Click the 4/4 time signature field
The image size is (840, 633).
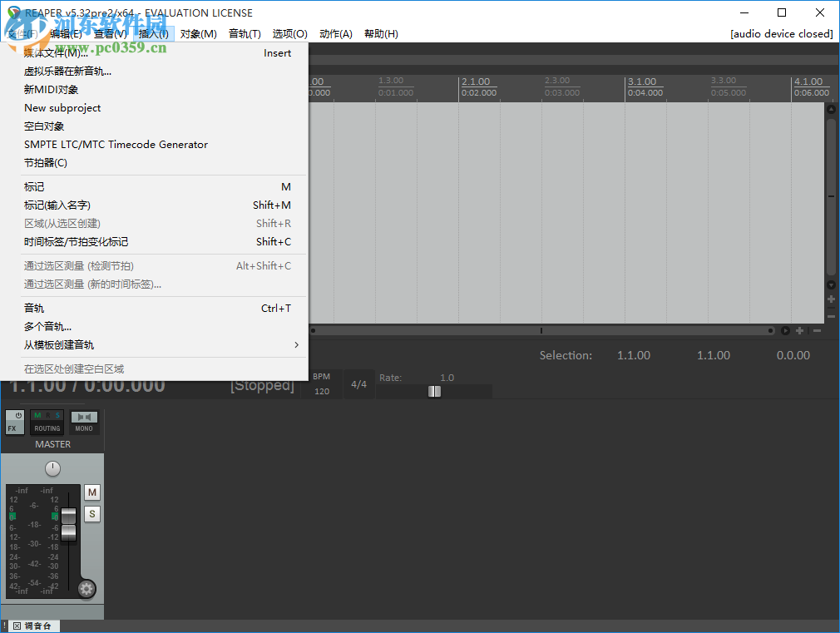tap(358, 384)
